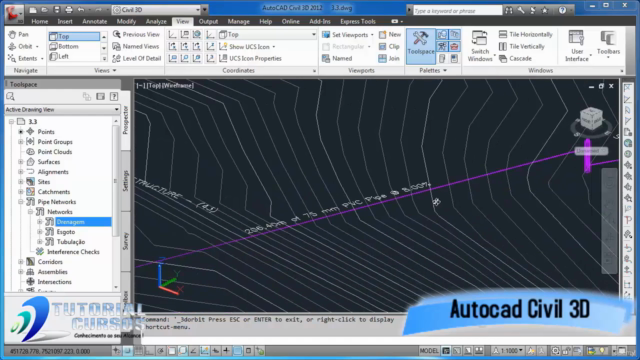Click the New drawing quick access icon
This screenshot has height=360, width=640.
point(33,9)
